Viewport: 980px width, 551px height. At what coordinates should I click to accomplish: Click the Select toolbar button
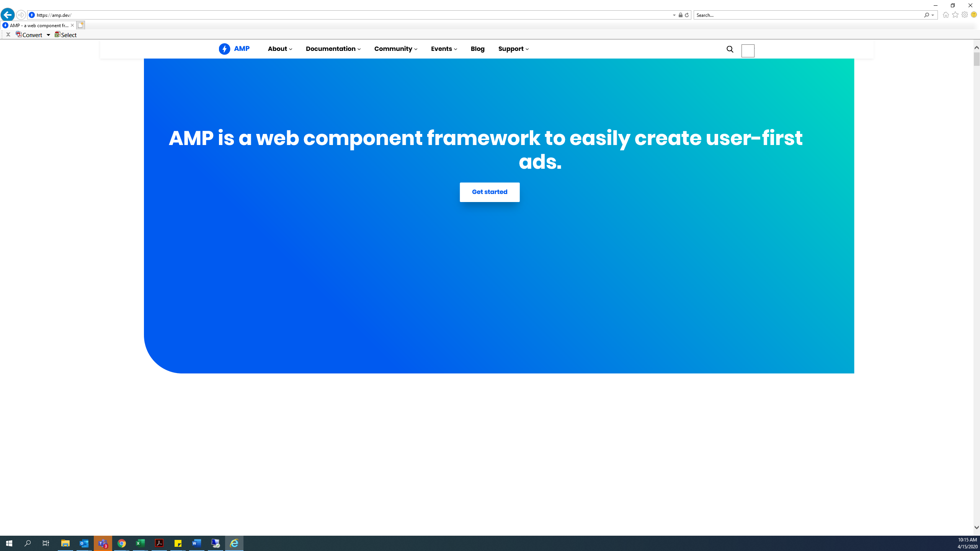tap(66, 35)
